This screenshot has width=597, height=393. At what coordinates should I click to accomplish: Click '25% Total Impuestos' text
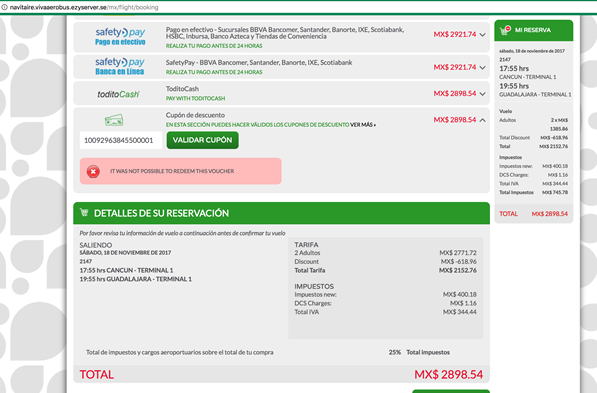click(x=419, y=352)
